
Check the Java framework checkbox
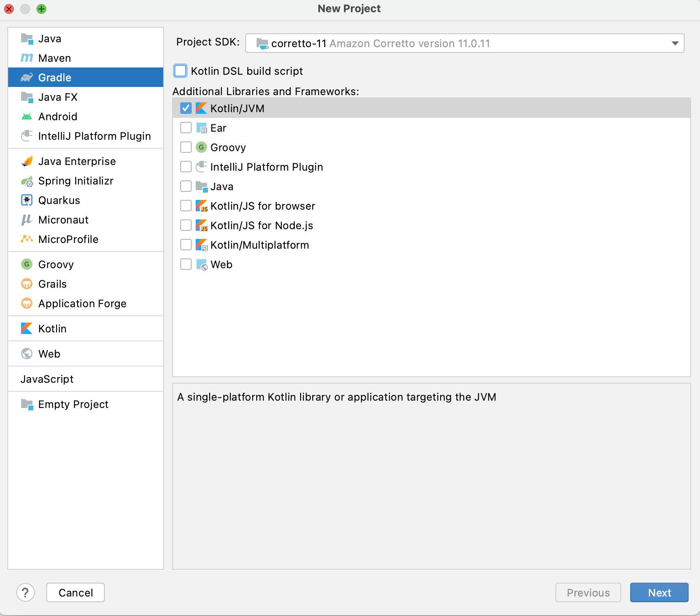pyautogui.click(x=186, y=186)
